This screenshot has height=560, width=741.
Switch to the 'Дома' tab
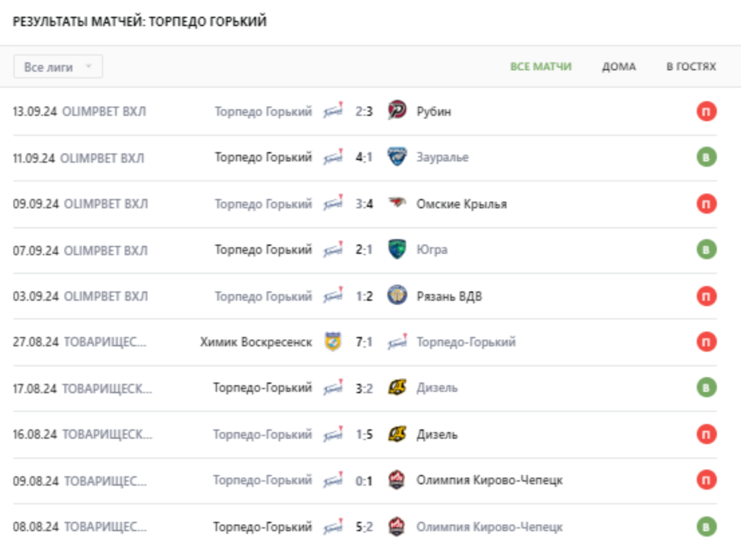(618, 67)
